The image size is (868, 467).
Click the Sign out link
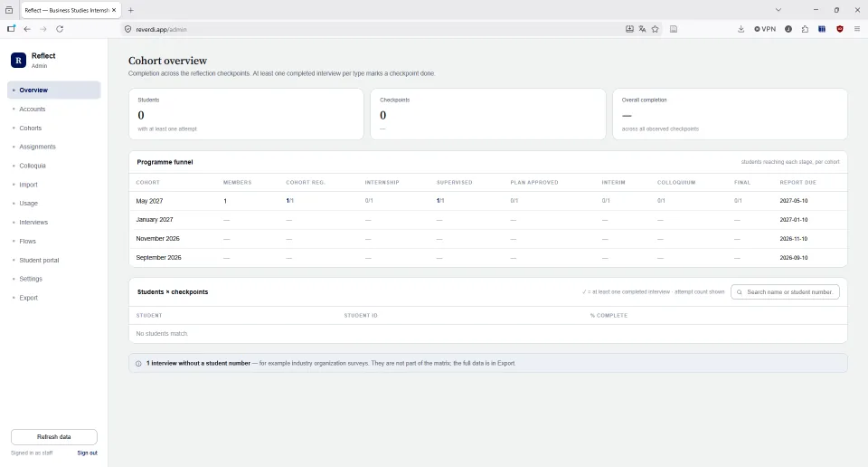point(87,453)
